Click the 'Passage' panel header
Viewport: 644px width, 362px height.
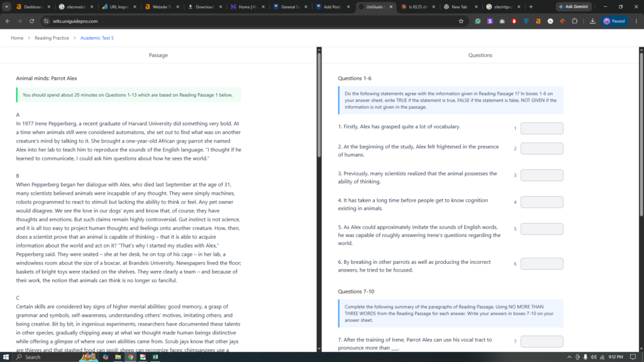tap(158, 55)
